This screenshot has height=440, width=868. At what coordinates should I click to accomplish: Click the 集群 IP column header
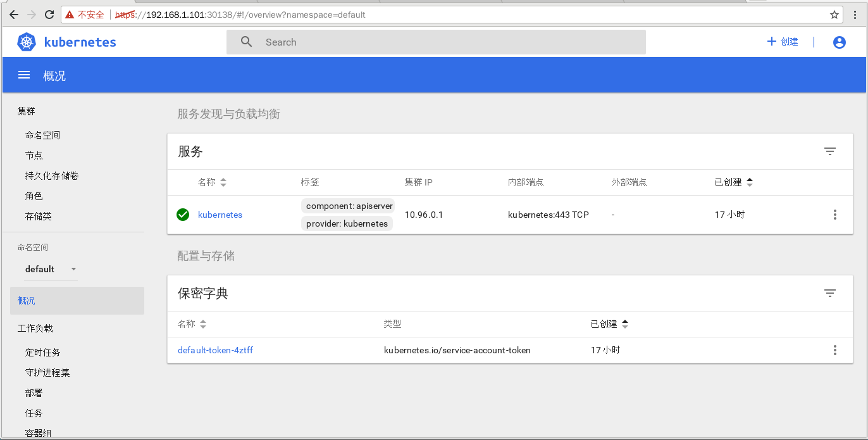point(419,182)
